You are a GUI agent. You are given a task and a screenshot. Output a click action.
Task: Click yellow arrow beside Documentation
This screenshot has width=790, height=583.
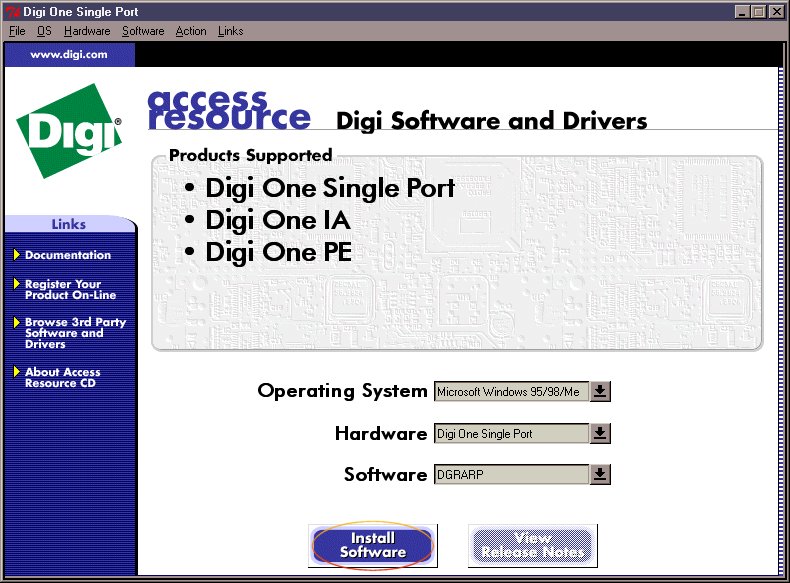click(17, 255)
